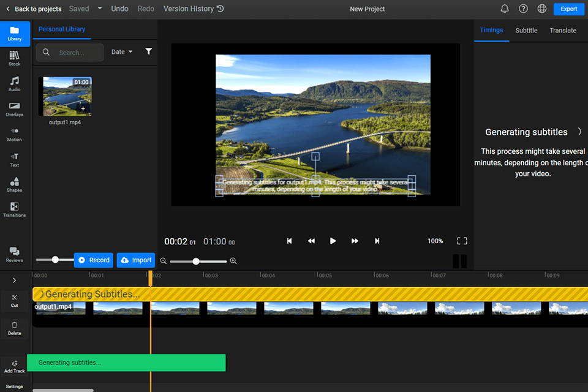Switch to the Subtitle tab

(526, 30)
